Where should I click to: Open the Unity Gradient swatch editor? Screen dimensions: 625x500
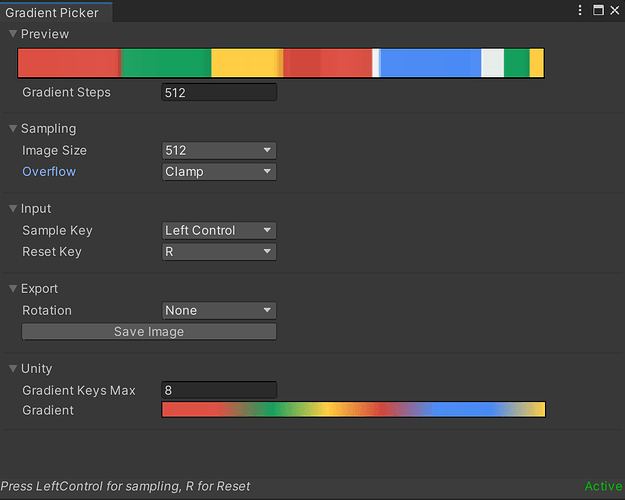pos(353,410)
